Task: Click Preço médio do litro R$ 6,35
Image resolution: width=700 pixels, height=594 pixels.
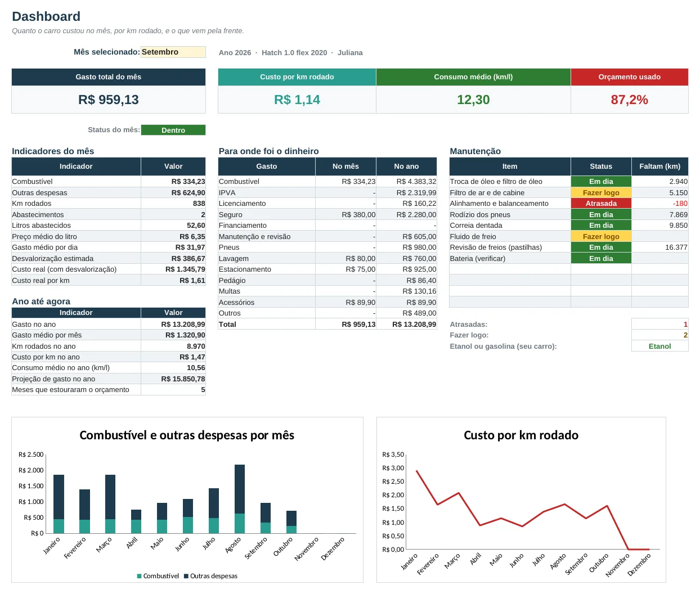Action: click(173, 237)
